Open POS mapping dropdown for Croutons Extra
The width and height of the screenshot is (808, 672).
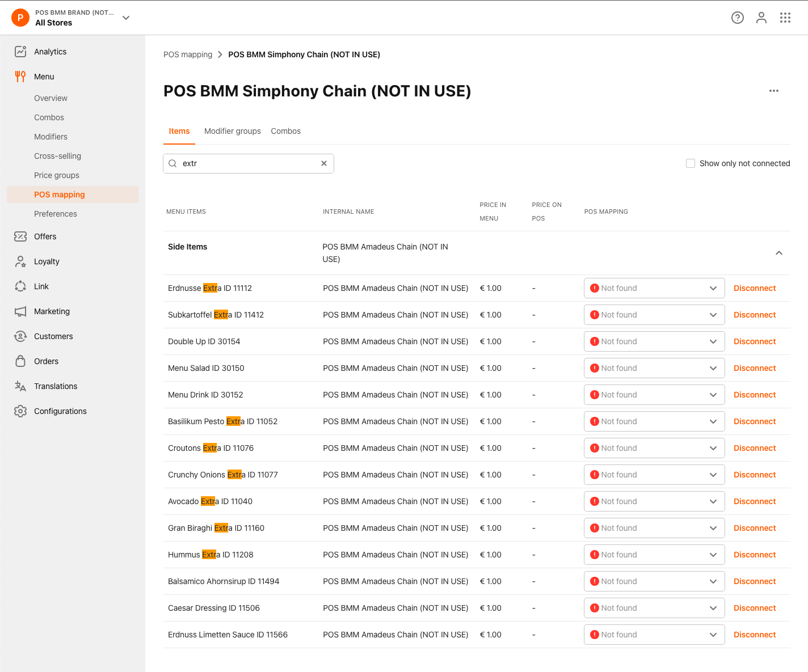pos(654,448)
